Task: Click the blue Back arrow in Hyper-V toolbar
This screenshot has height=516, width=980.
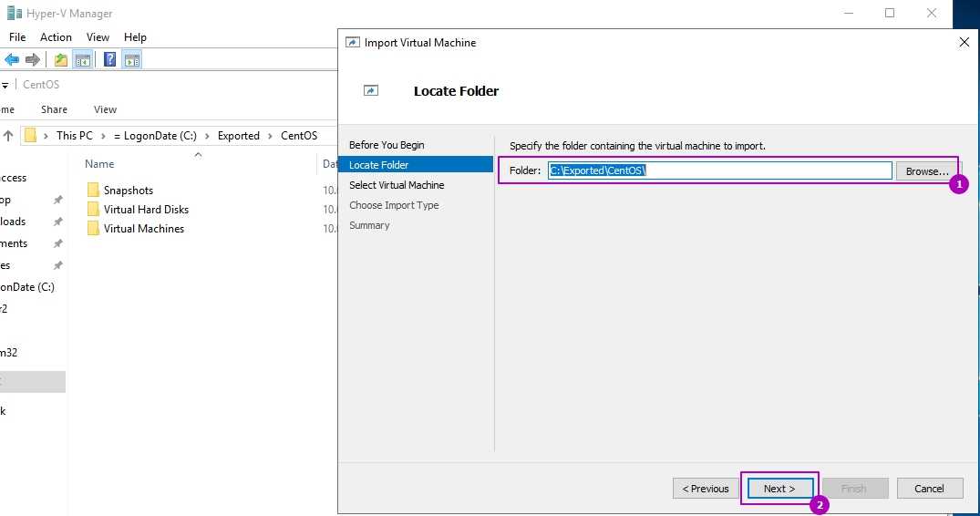Action: click(11, 60)
